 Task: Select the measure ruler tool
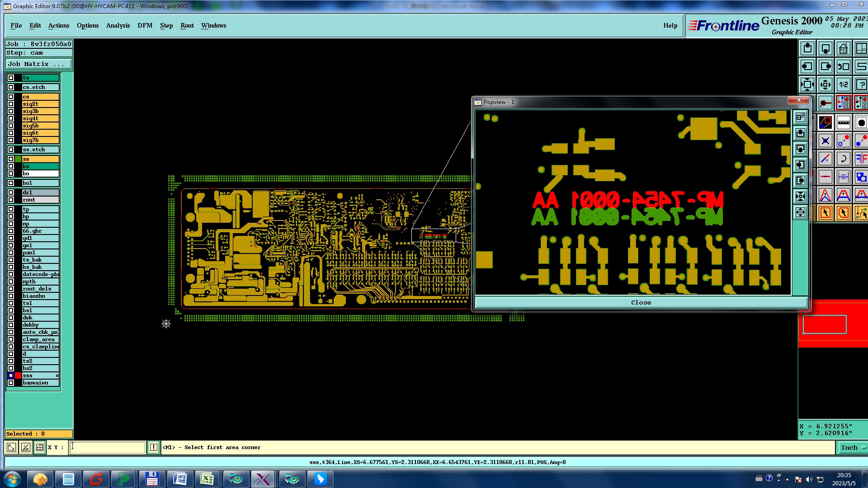click(843, 122)
